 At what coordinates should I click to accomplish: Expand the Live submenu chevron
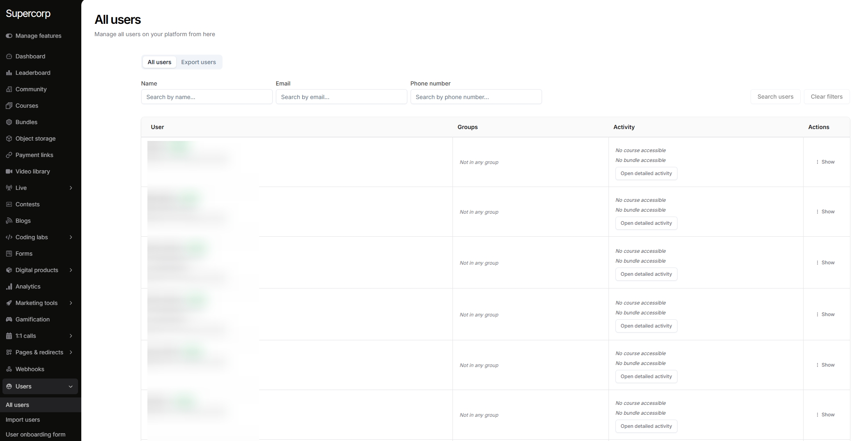coord(71,188)
